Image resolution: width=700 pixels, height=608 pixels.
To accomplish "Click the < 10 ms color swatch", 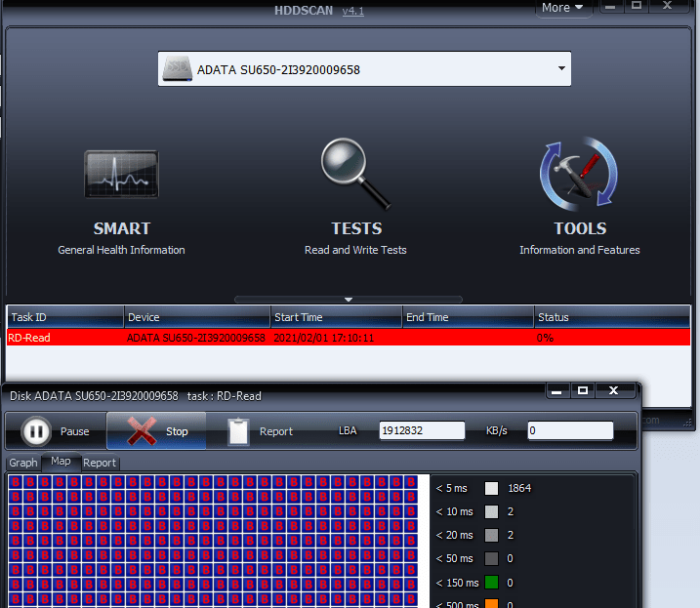I will click(x=491, y=511).
